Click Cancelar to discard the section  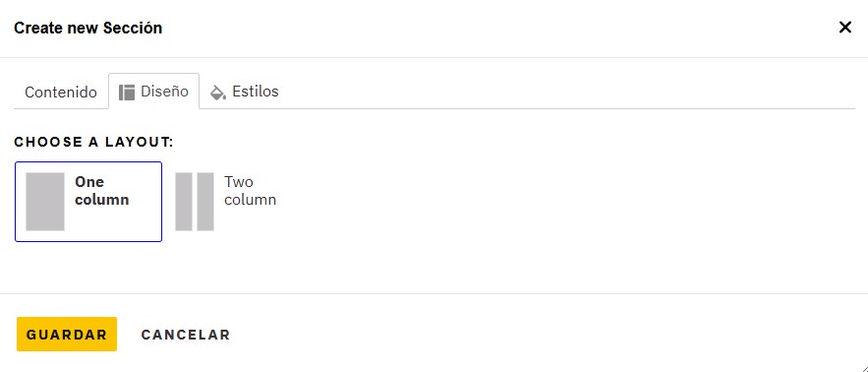(186, 335)
